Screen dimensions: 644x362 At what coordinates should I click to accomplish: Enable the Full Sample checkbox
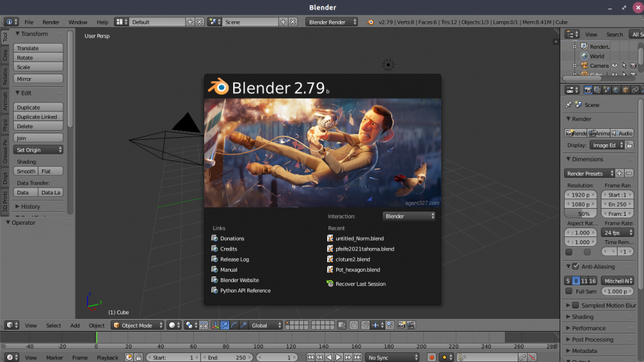569,291
